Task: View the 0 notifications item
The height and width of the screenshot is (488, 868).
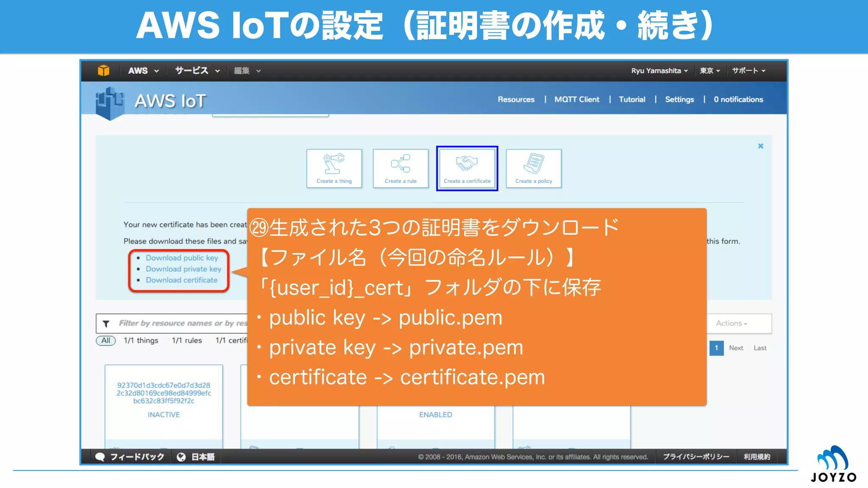Action: point(738,99)
